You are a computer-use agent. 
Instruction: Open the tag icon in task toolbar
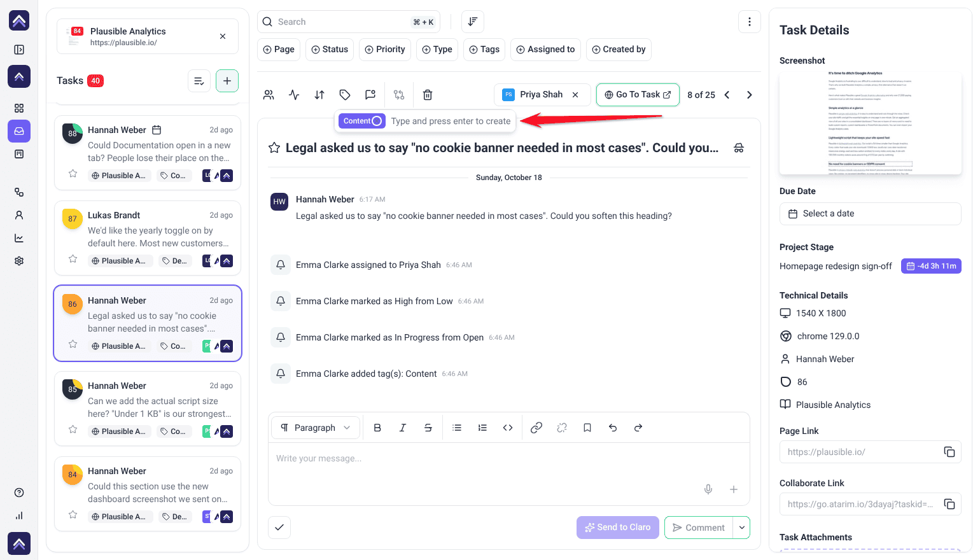[345, 95]
